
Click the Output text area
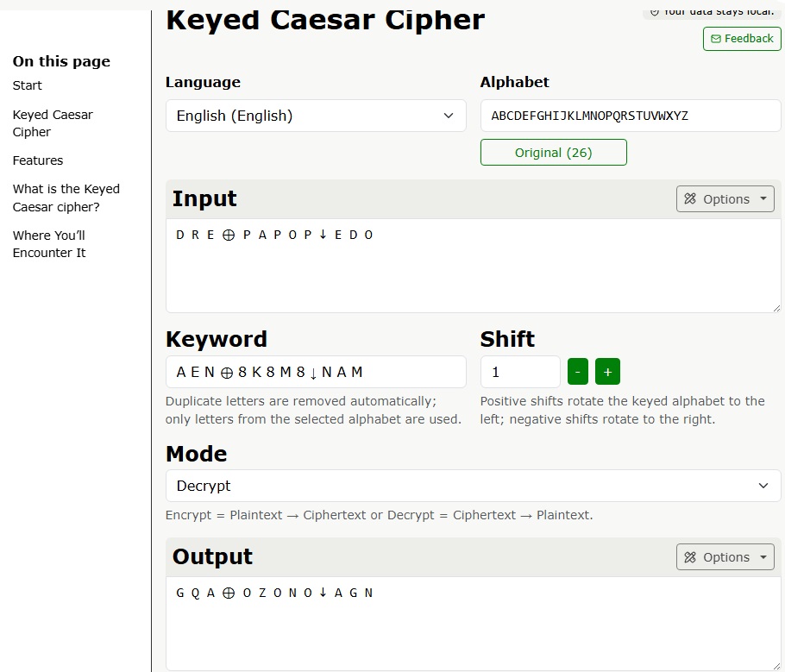[473, 624]
